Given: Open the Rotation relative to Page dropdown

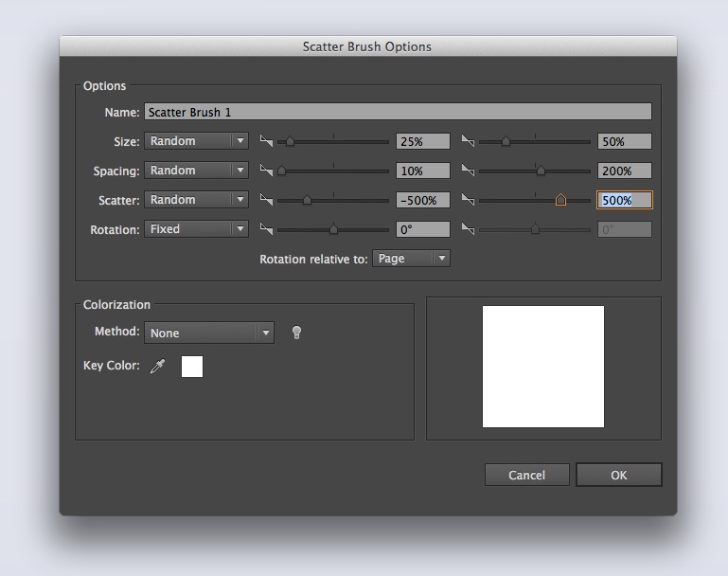Looking at the screenshot, I should point(411,258).
